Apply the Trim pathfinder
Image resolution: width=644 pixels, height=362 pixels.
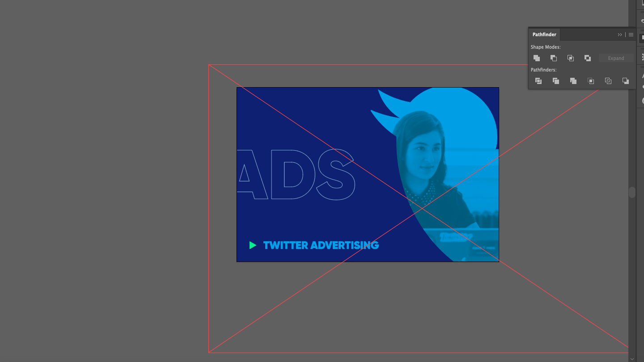(555, 81)
